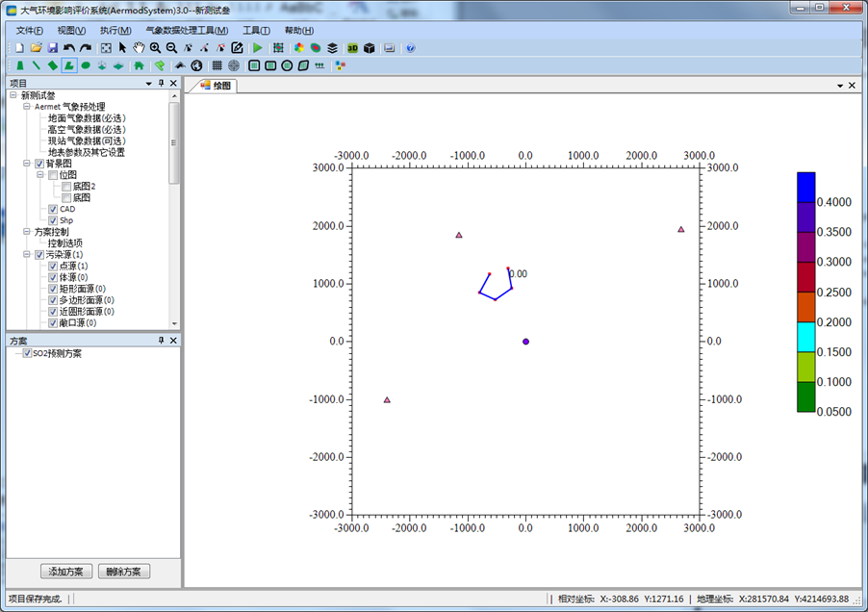Image resolution: width=868 pixels, height=612 pixels.
Task: Click the 删除方案 button
Action: click(124, 572)
